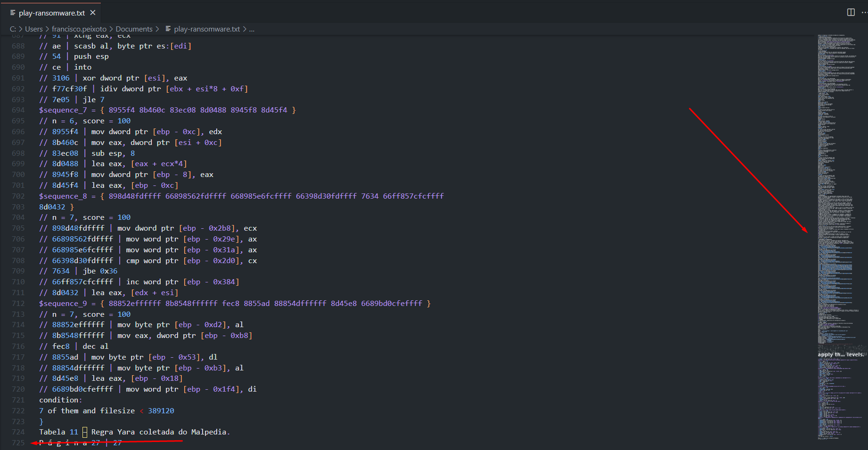Click the $sequence_9 variable name
Image resolution: width=868 pixels, height=450 pixels.
pyautogui.click(x=63, y=303)
